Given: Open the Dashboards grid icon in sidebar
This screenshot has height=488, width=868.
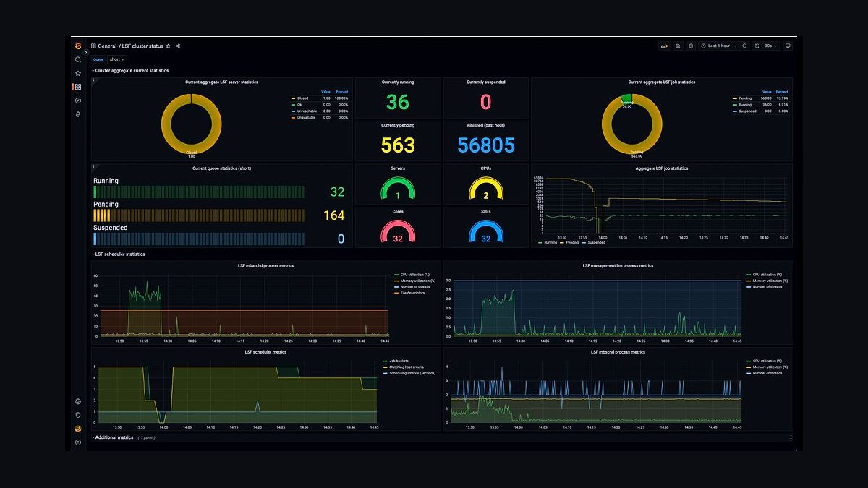Looking at the screenshot, I should [77, 87].
